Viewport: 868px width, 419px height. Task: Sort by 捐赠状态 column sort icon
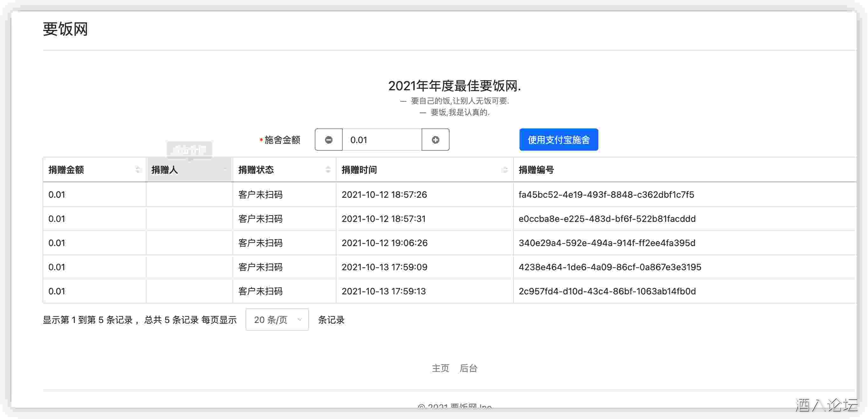tap(328, 170)
